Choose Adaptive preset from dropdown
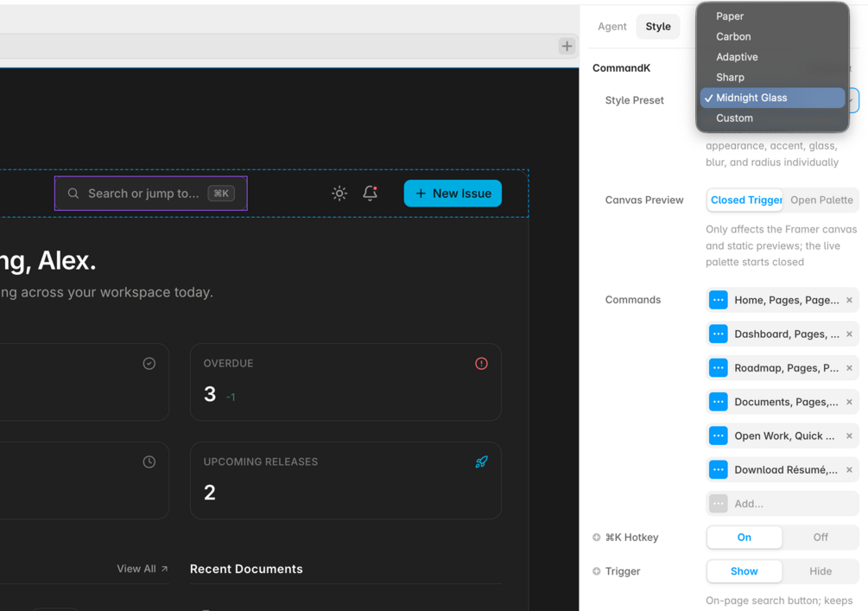 coord(772,57)
